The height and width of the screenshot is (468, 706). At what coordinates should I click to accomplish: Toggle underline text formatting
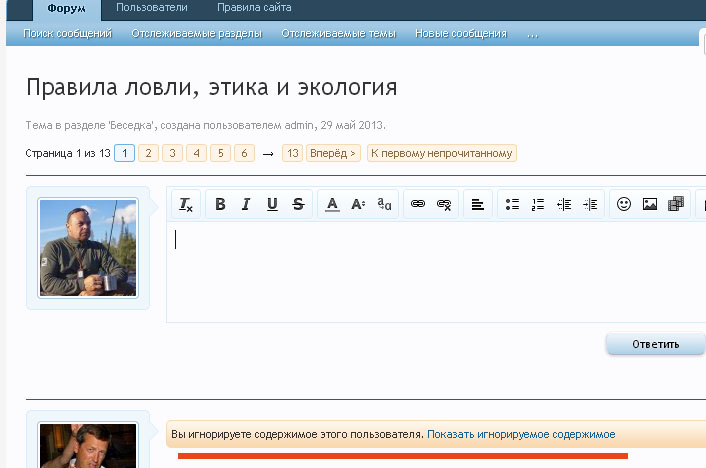272,204
